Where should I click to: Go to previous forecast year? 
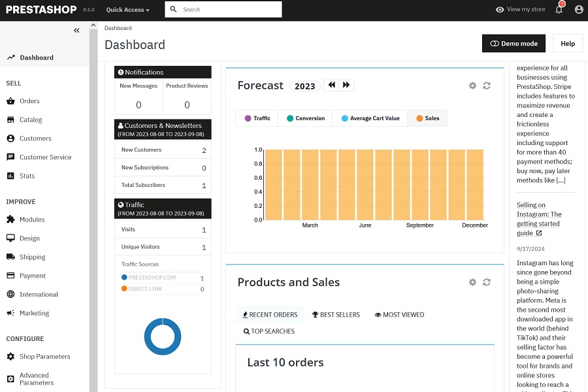coord(332,86)
